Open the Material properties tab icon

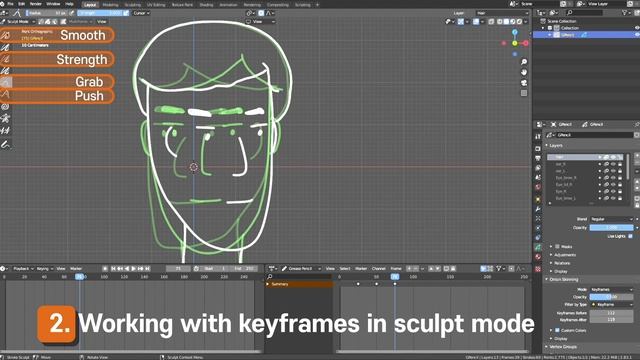(x=538, y=257)
